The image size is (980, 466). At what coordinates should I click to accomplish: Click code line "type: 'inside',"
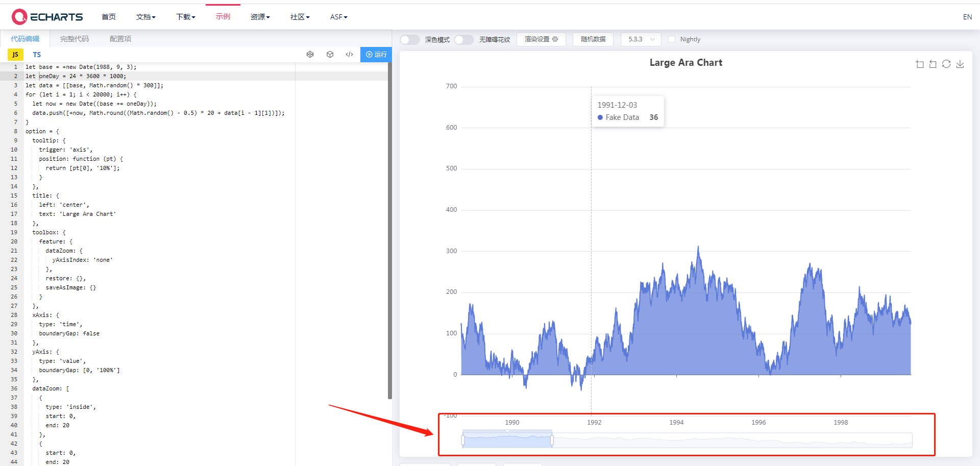71,407
